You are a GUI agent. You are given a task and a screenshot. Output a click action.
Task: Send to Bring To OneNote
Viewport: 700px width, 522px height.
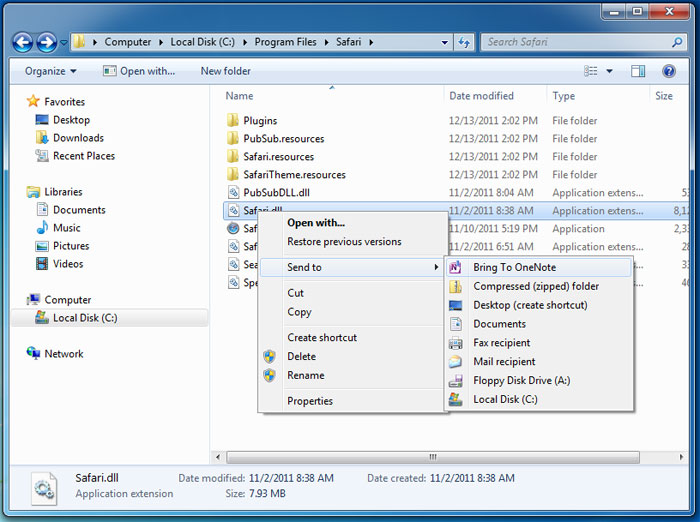pyautogui.click(x=539, y=267)
